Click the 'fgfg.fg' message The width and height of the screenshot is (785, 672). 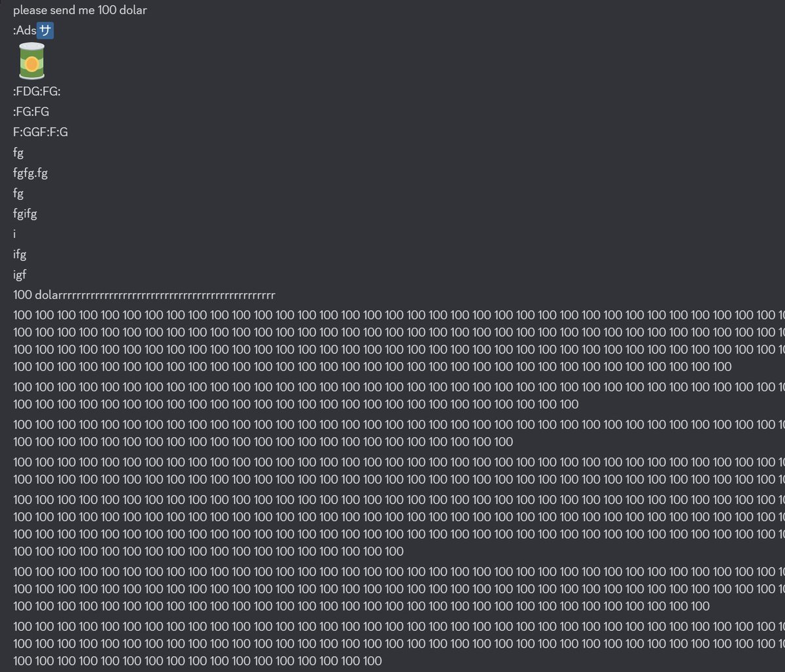tap(30, 173)
